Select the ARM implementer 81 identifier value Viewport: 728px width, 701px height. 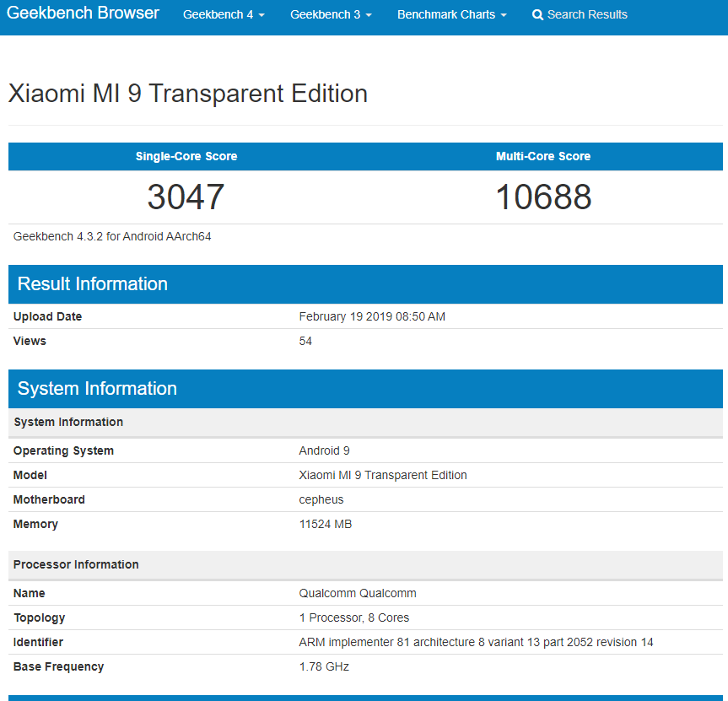pos(476,642)
